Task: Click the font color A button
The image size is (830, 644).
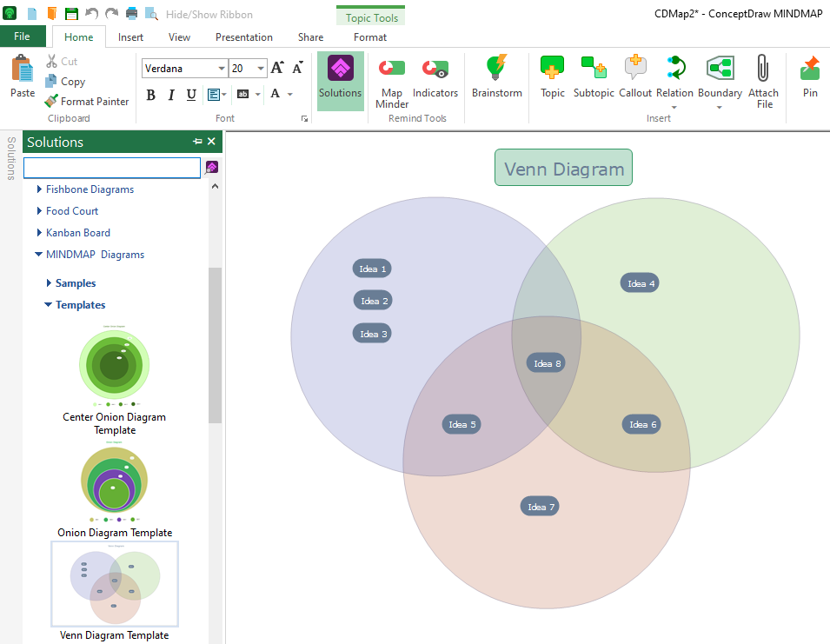Action: tap(276, 94)
